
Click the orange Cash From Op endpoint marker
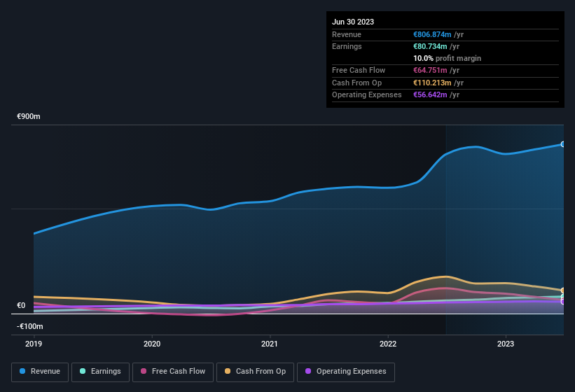(563, 290)
